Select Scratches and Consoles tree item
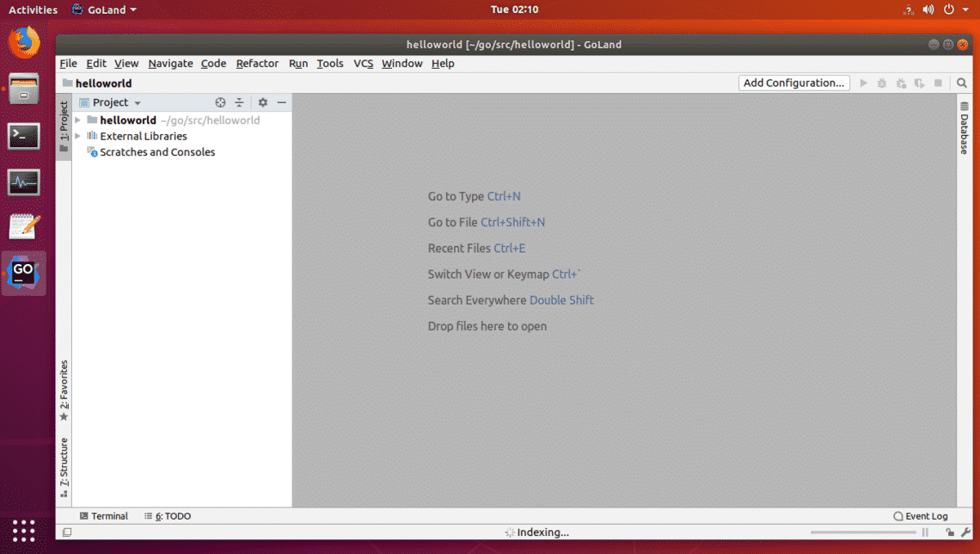980x554 pixels. pos(157,152)
